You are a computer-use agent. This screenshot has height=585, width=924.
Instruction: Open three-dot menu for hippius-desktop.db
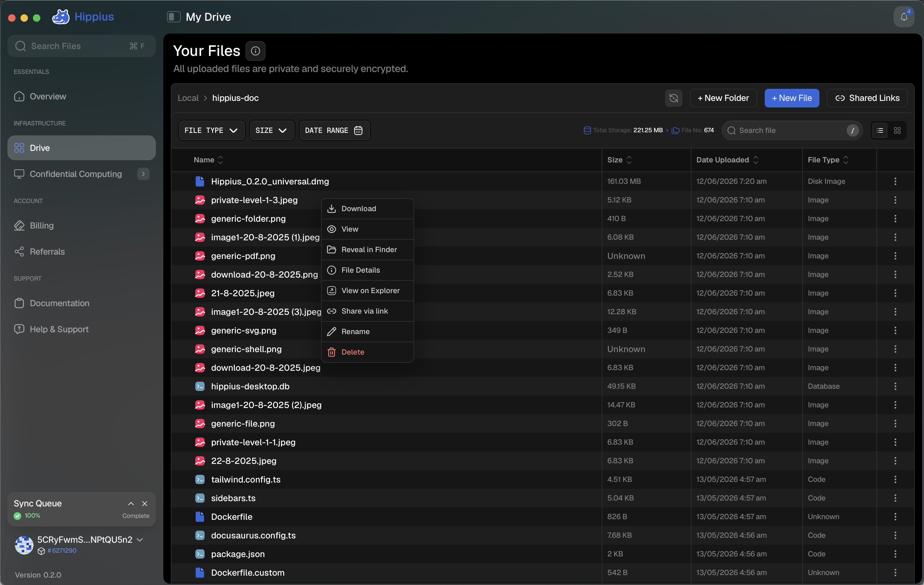tap(895, 386)
